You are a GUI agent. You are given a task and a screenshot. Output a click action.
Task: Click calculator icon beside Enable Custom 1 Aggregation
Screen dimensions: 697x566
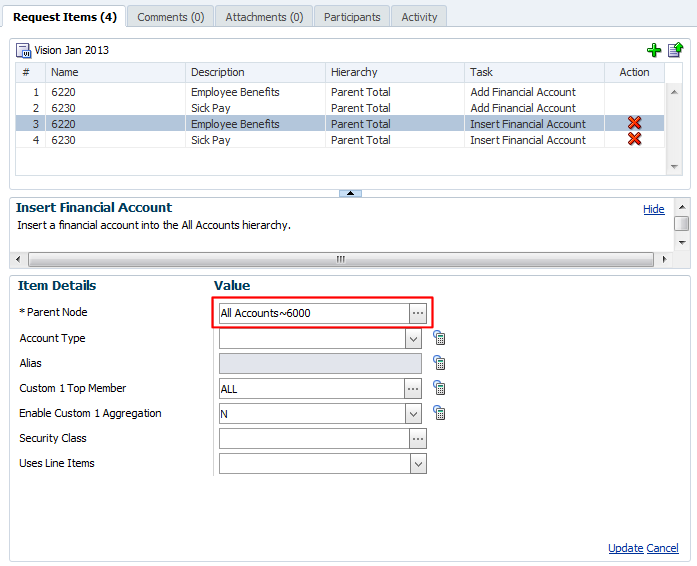439,413
